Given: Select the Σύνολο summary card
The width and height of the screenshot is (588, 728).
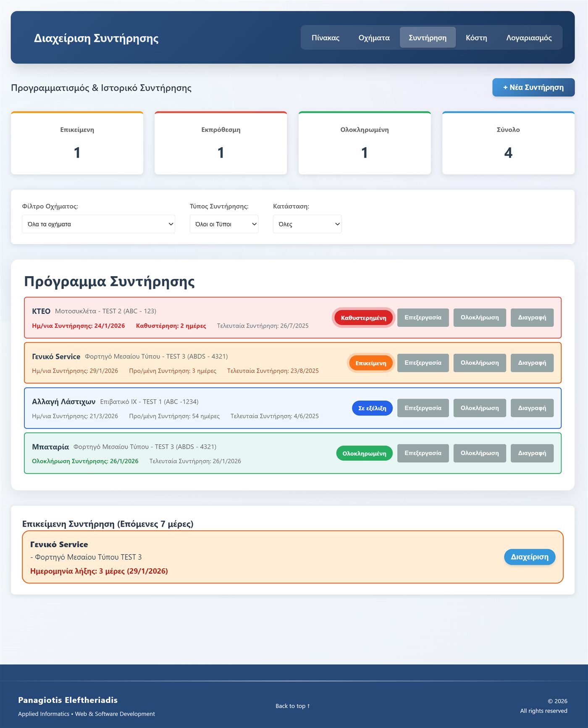Looking at the screenshot, I should click(508, 143).
